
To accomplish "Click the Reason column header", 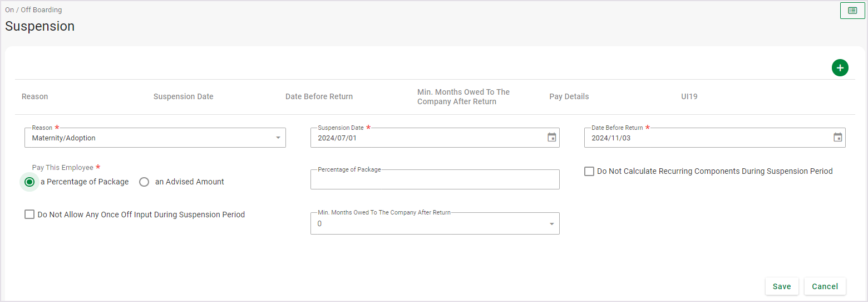I will tap(34, 96).
